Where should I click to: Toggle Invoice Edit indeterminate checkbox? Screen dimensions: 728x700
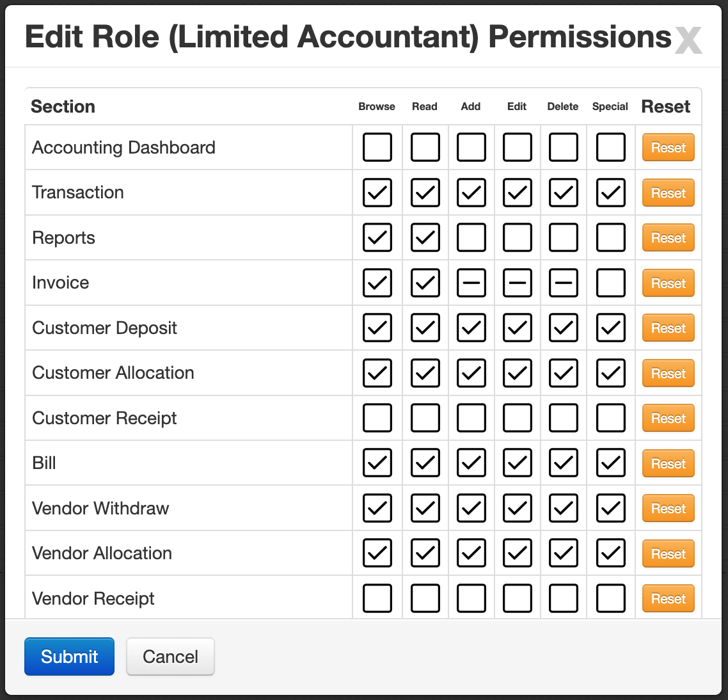click(518, 282)
